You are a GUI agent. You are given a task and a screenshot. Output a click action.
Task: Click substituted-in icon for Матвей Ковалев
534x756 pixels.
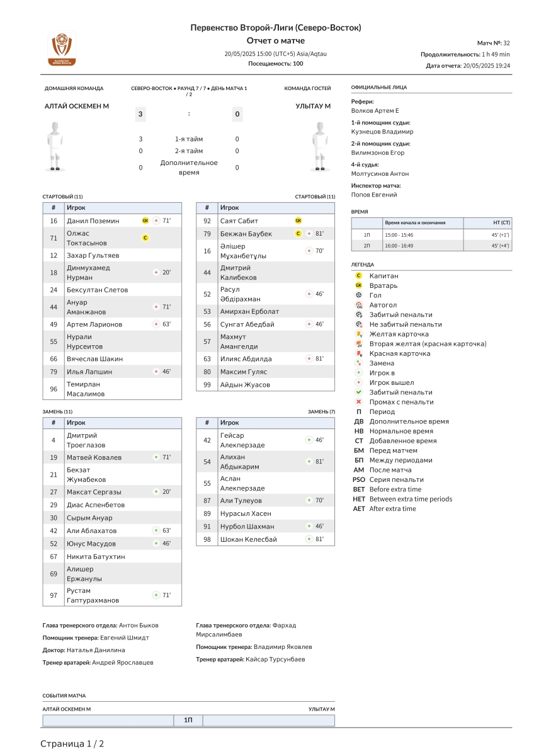[156, 457]
